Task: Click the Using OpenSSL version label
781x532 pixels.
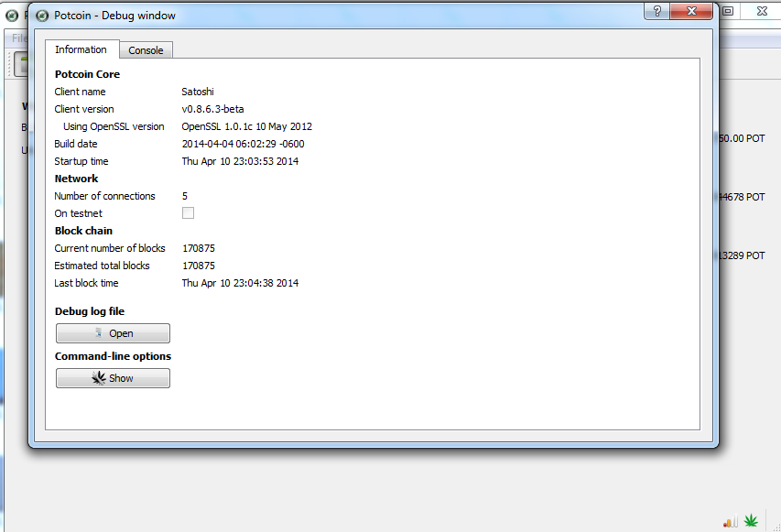Action: (114, 126)
